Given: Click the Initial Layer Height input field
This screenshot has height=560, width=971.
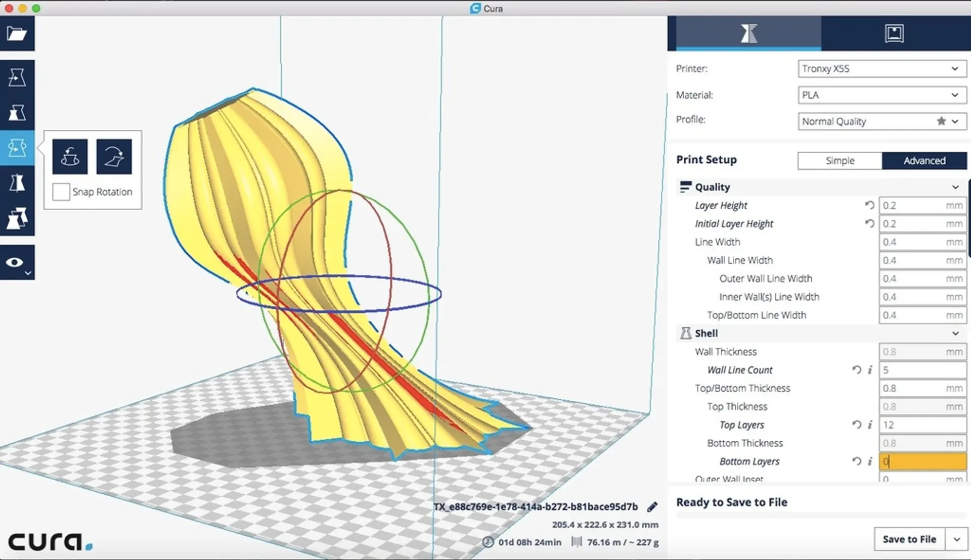Looking at the screenshot, I should pyautogui.click(x=923, y=224).
